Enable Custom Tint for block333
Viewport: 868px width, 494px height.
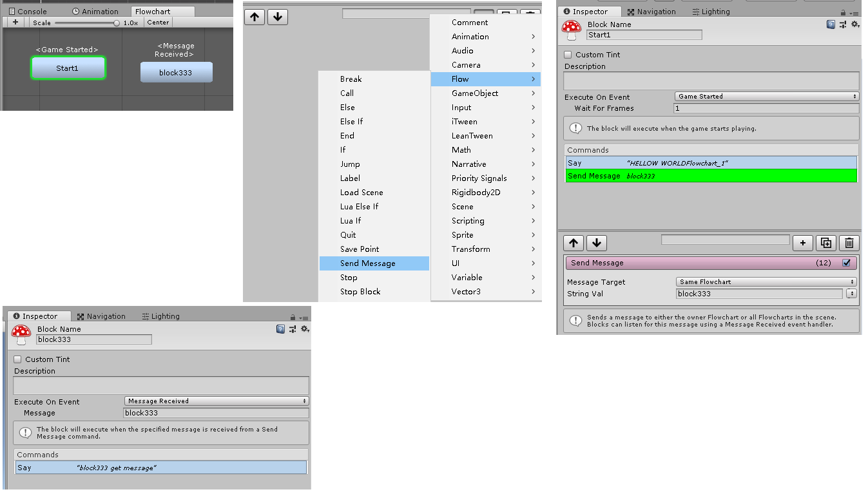coord(17,359)
